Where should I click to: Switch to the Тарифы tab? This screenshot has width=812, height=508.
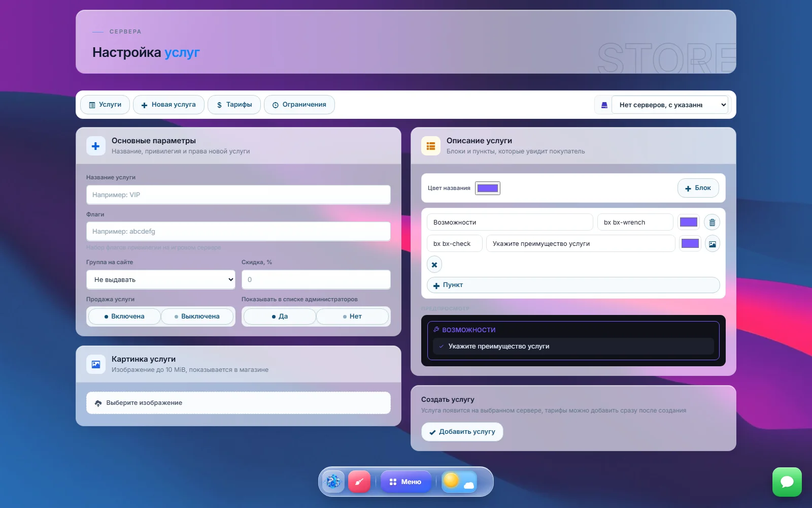(x=234, y=105)
